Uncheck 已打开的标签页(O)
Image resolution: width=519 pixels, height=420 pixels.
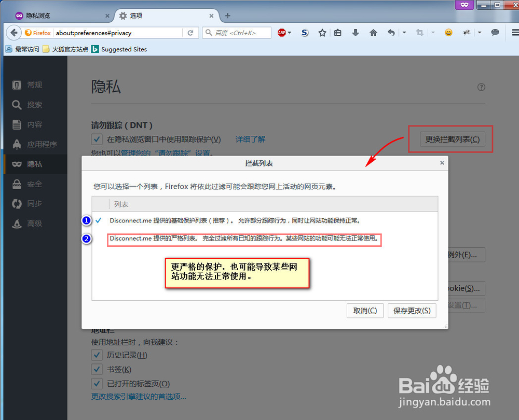click(x=97, y=384)
